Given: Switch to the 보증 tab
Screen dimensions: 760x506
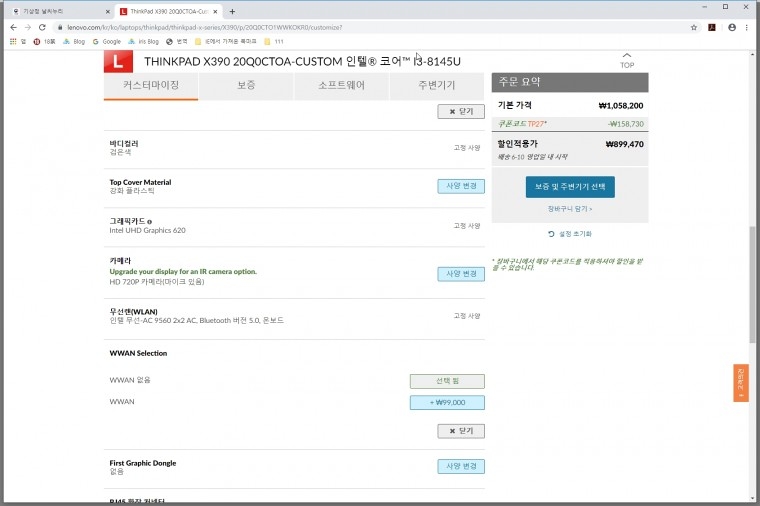Looking at the screenshot, I should (246, 86).
